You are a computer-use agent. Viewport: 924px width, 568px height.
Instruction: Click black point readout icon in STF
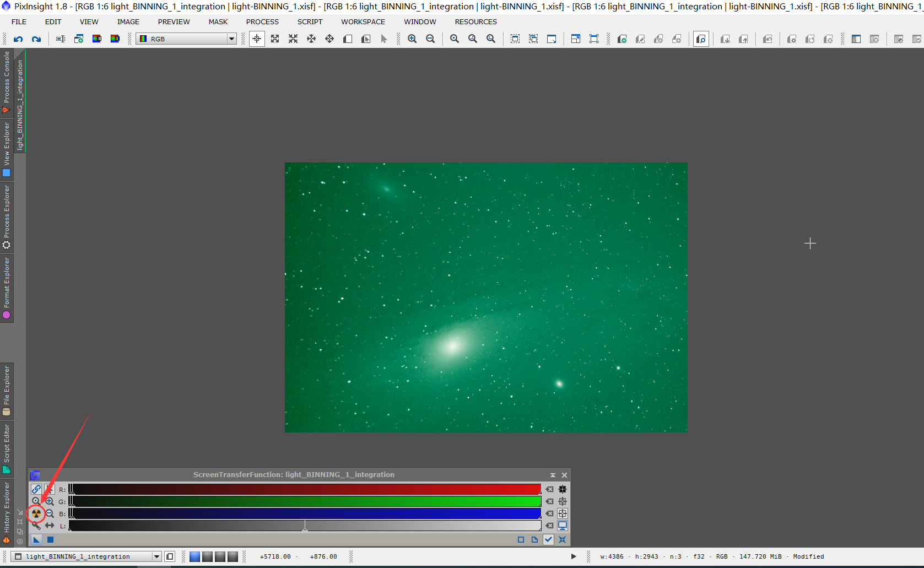click(563, 489)
